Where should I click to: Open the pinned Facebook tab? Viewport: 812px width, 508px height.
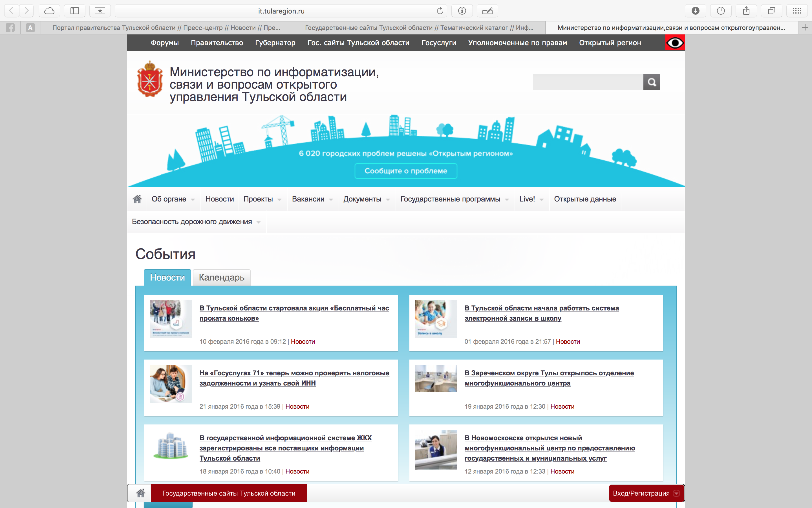[x=10, y=28]
